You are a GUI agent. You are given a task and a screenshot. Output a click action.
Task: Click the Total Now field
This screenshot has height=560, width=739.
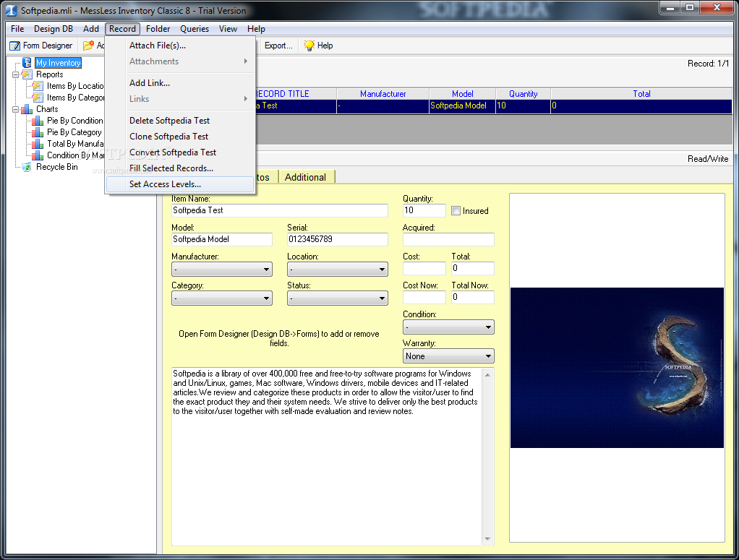pyautogui.click(x=473, y=297)
